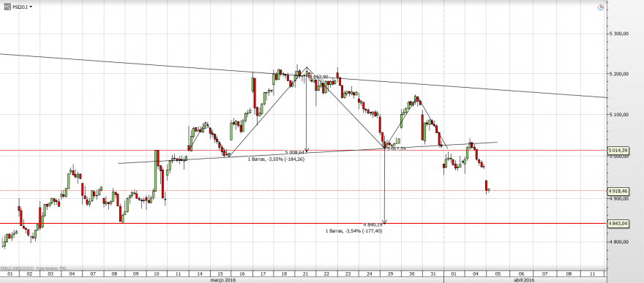Screen dimensions: 644x283
Task: Click the abril 2016 month label
Action: tap(523, 280)
